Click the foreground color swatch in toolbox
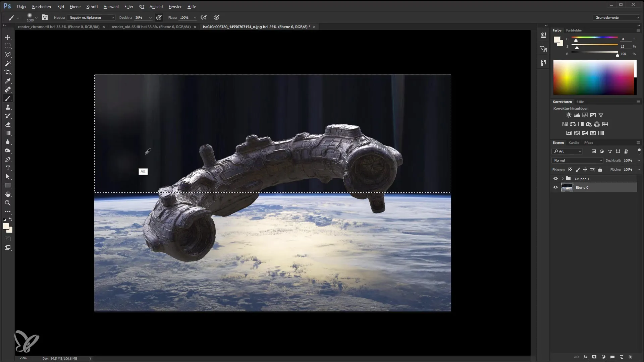Screen dimensions: 644x362 pyautogui.click(x=6, y=227)
